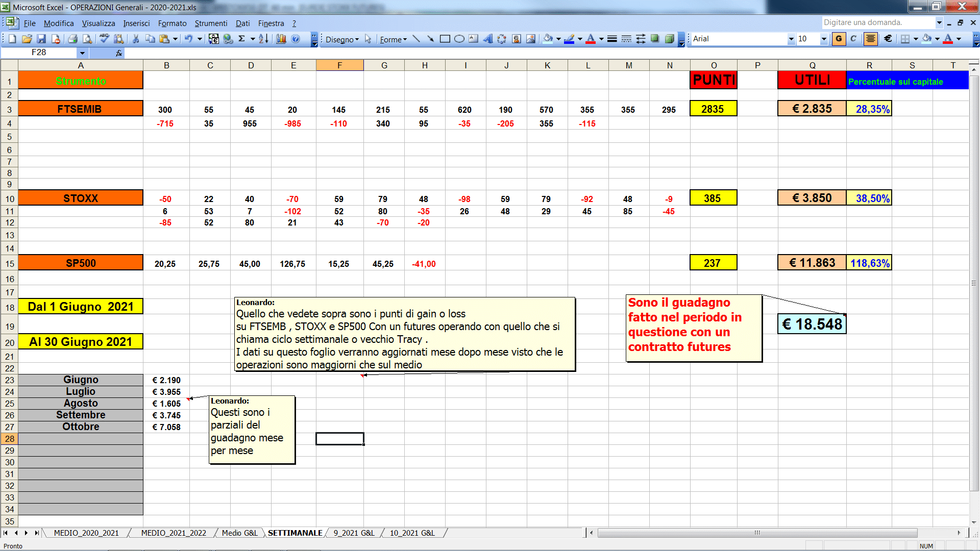980x551 pixels.
Task: Save the workbook with the floppy icon
Action: 41,39
